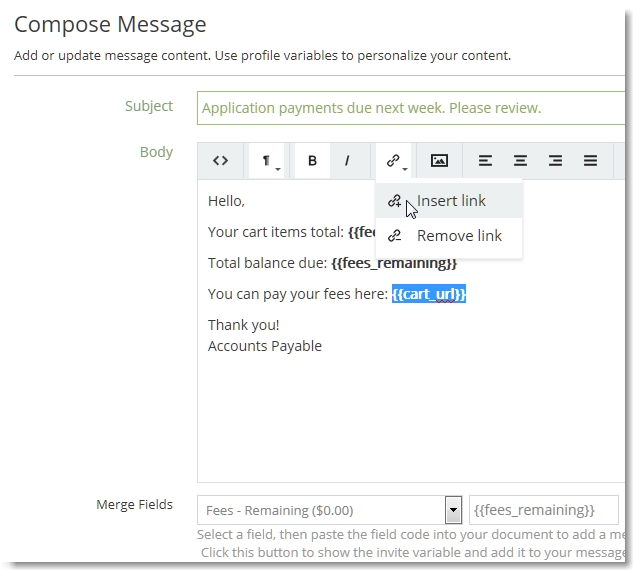Click the selected {{cart_url}} text
Screen dimensions: 633x570
[x=429, y=294]
